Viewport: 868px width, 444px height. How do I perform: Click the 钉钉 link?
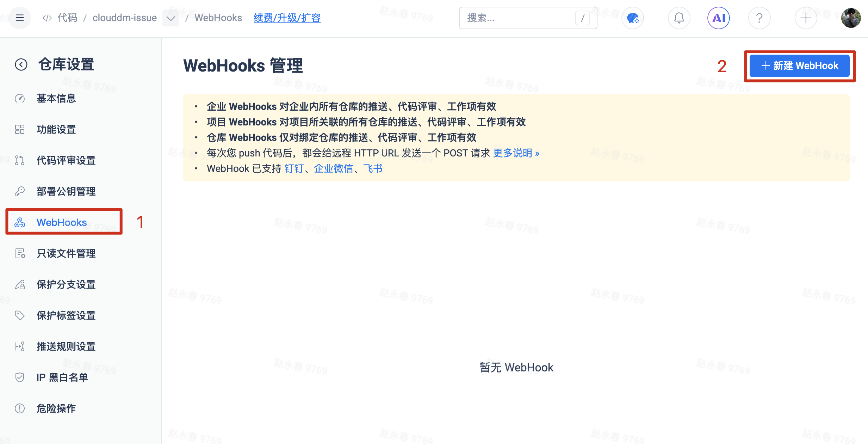click(x=294, y=168)
